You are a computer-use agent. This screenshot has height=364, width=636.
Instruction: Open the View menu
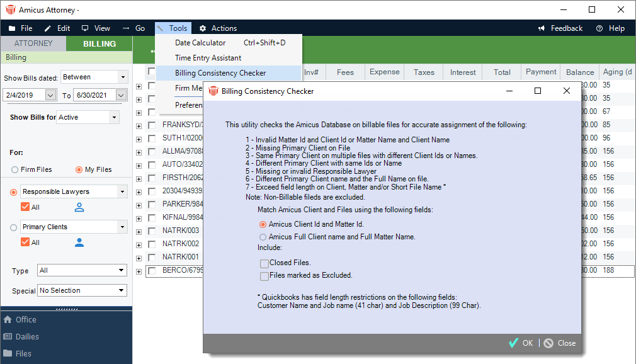pyautogui.click(x=96, y=28)
